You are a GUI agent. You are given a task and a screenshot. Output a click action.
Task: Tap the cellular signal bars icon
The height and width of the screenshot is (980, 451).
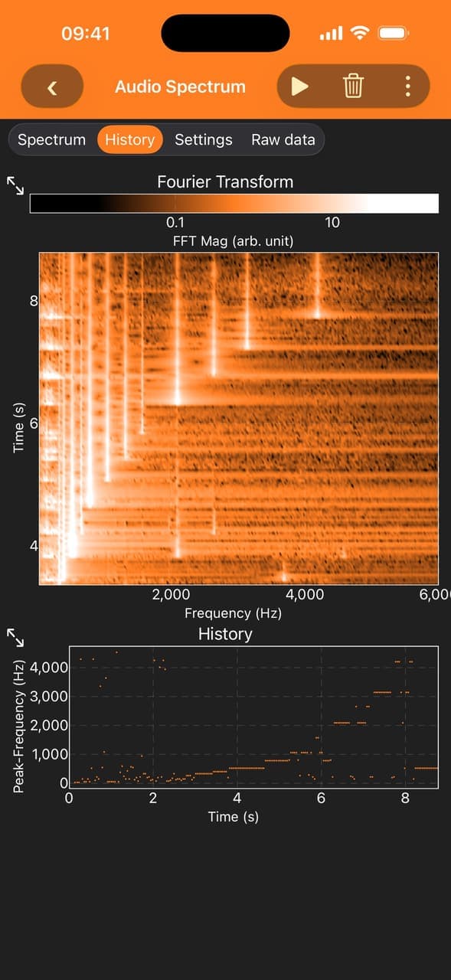tap(331, 34)
